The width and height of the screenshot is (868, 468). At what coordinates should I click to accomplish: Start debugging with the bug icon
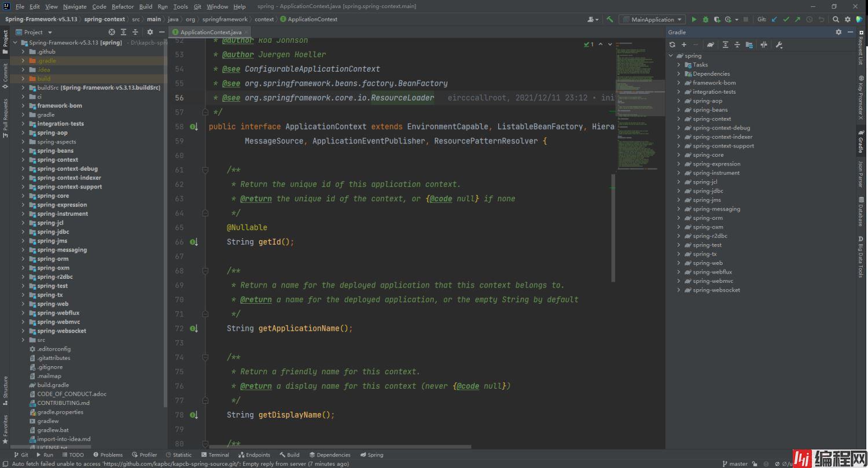[x=705, y=19]
